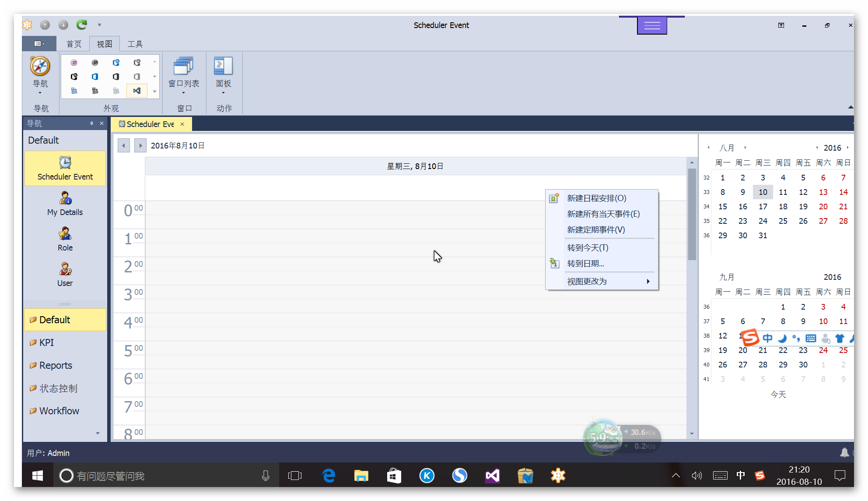Open the Role navigation item
The width and height of the screenshot is (868, 501).
(65, 239)
